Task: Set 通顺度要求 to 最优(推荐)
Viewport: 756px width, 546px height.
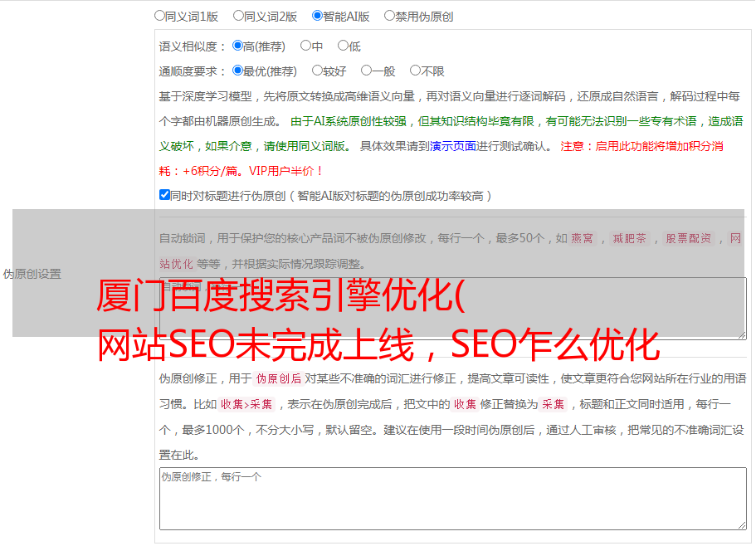Action: pyautogui.click(x=237, y=71)
